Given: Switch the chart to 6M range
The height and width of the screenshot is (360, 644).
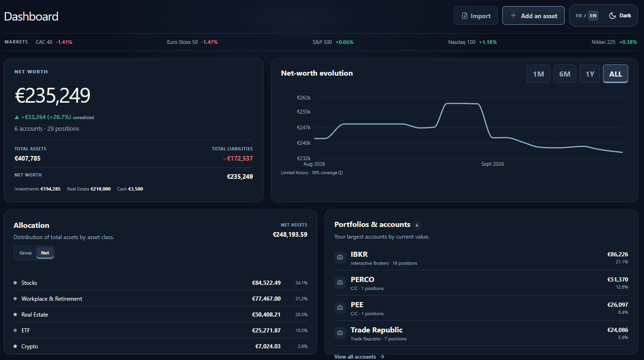Looking at the screenshot, I should pos(565,74).
